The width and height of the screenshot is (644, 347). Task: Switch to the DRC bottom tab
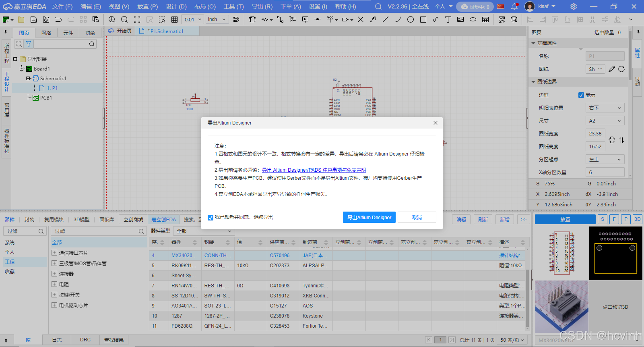pos(85,340)
